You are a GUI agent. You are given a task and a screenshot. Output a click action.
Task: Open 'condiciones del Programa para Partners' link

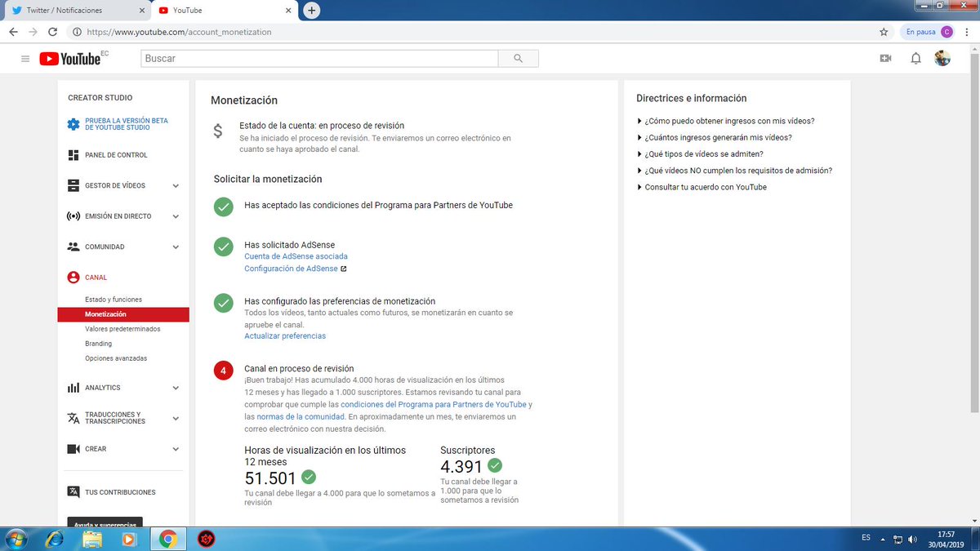point(434,405)
